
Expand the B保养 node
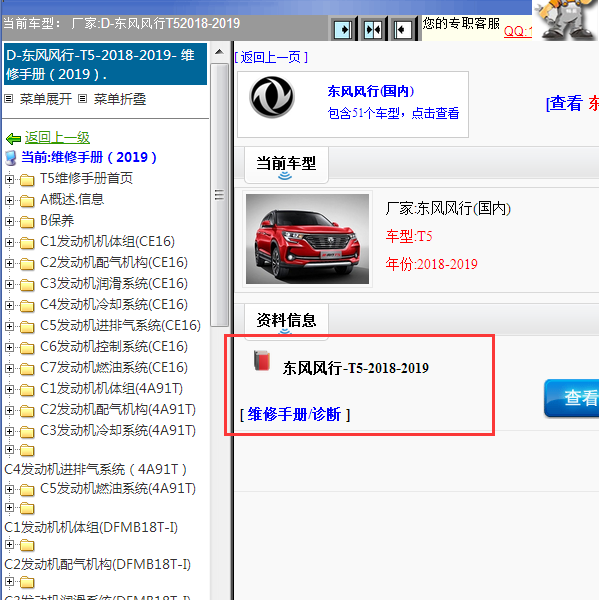(9, 221)
